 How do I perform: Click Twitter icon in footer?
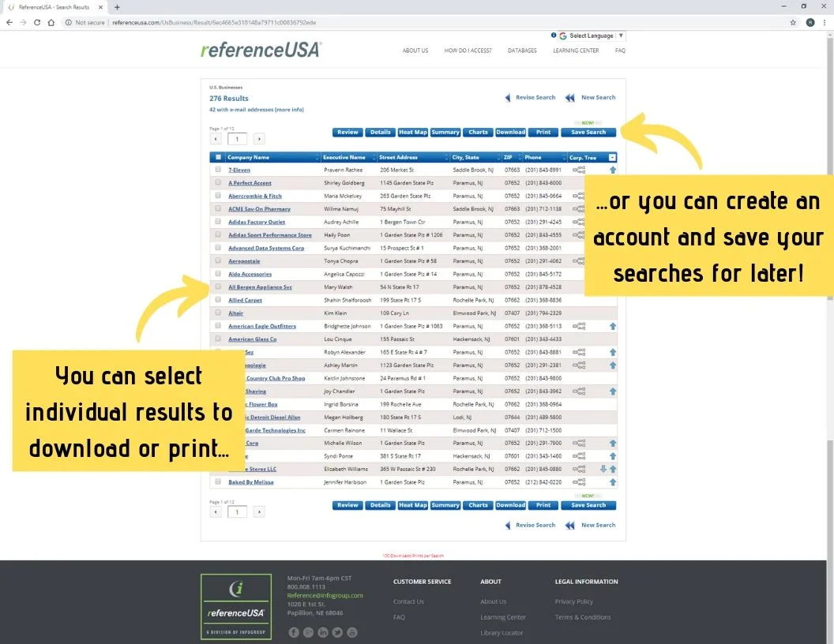point(337,632)
